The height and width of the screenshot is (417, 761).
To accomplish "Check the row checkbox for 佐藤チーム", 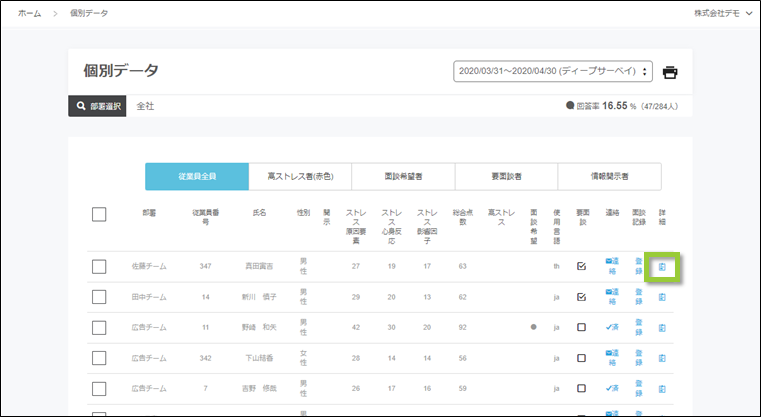I will [99, 267].
